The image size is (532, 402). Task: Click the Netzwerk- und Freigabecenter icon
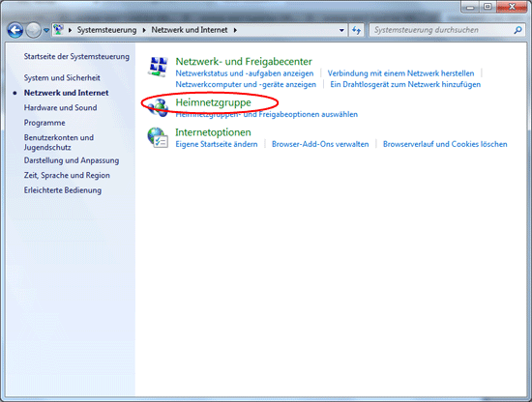point(158,67)
